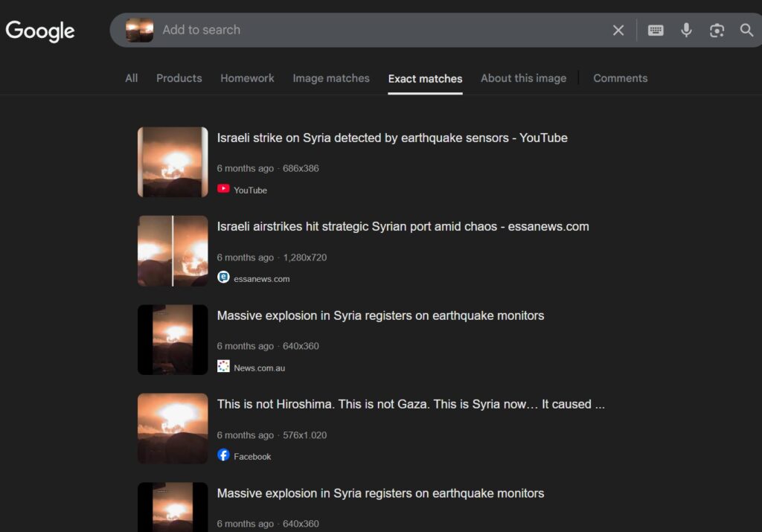Open the Homework tab

tap(247, 78)
